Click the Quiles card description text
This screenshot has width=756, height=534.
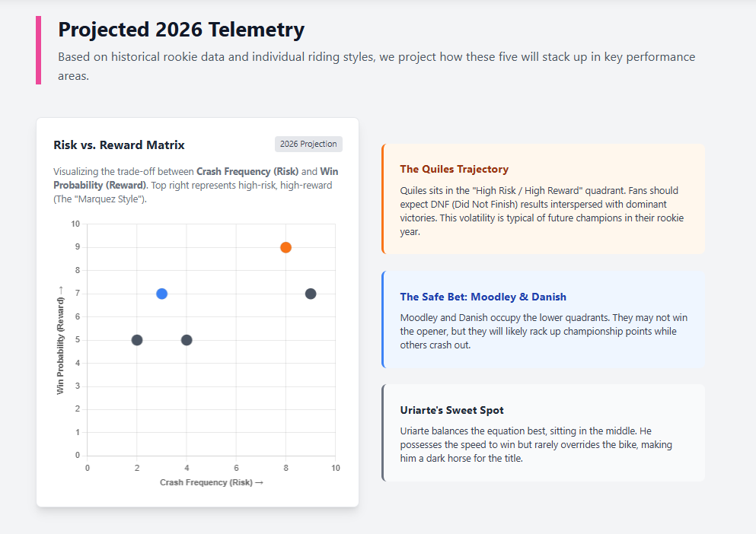tap(541, 211)
